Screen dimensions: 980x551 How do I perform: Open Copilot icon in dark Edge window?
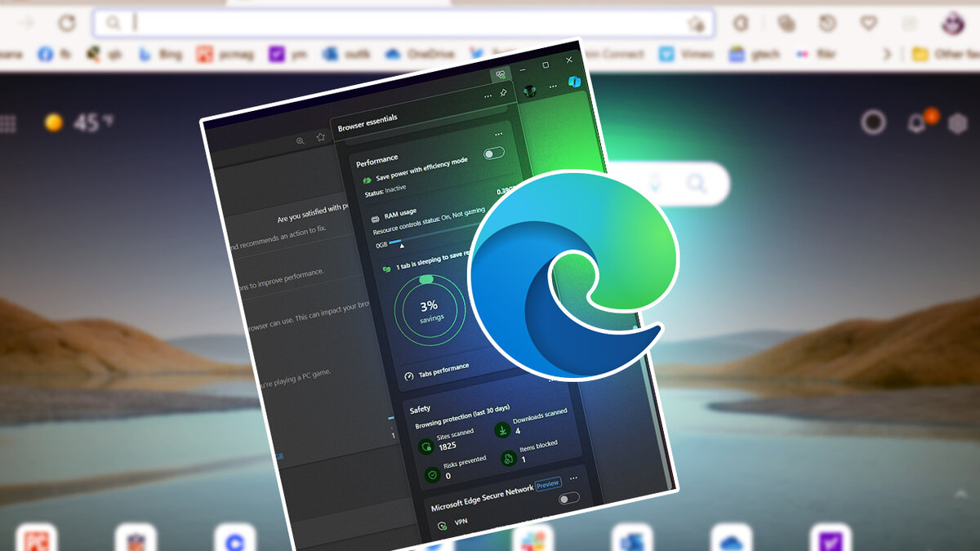tap(575, 82)
